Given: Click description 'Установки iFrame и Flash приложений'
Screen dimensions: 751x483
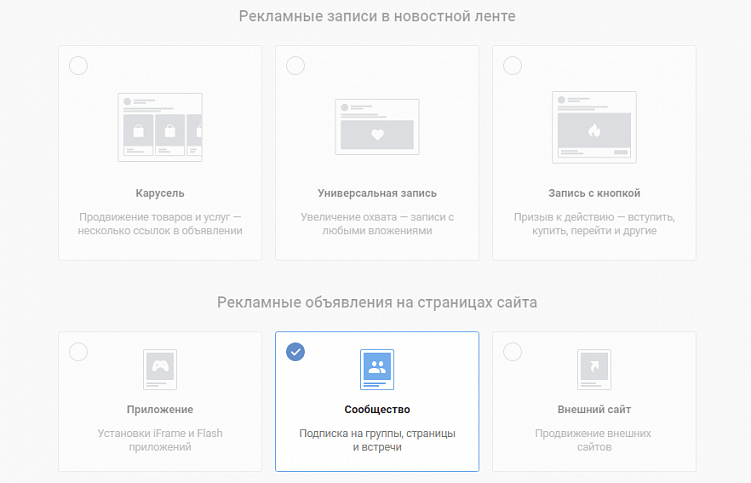Looking at the screenshot, I should (160, 440).
